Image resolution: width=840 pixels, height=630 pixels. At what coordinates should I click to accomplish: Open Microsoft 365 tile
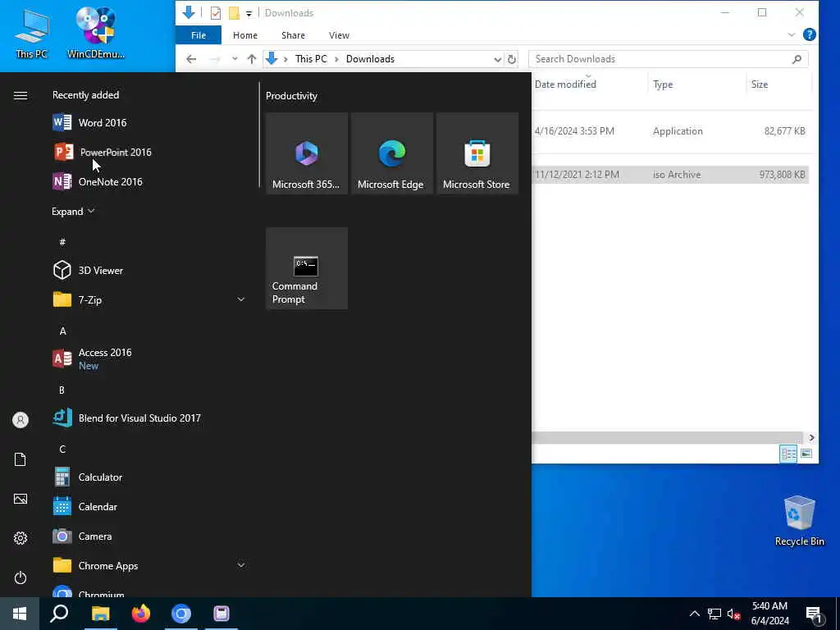[x=307, y=153]
